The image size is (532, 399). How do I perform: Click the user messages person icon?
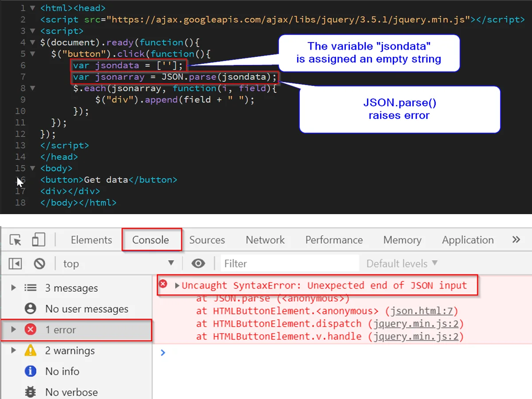pos(30,309)
